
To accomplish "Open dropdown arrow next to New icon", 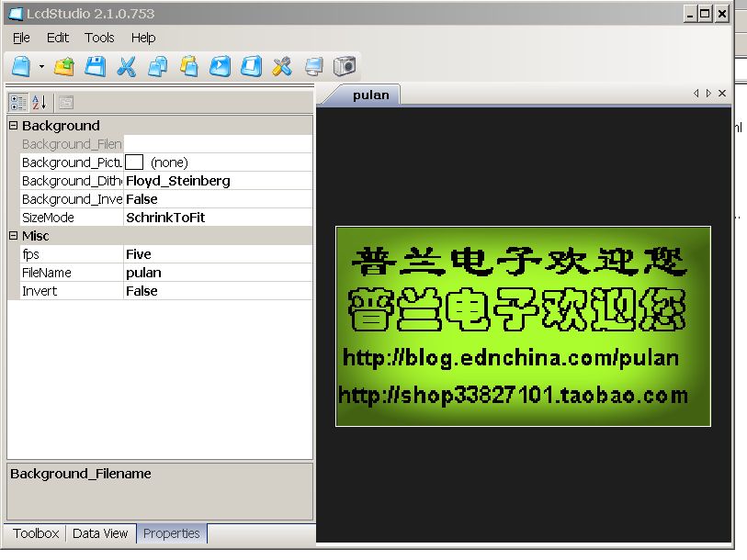I will (41, 67).
